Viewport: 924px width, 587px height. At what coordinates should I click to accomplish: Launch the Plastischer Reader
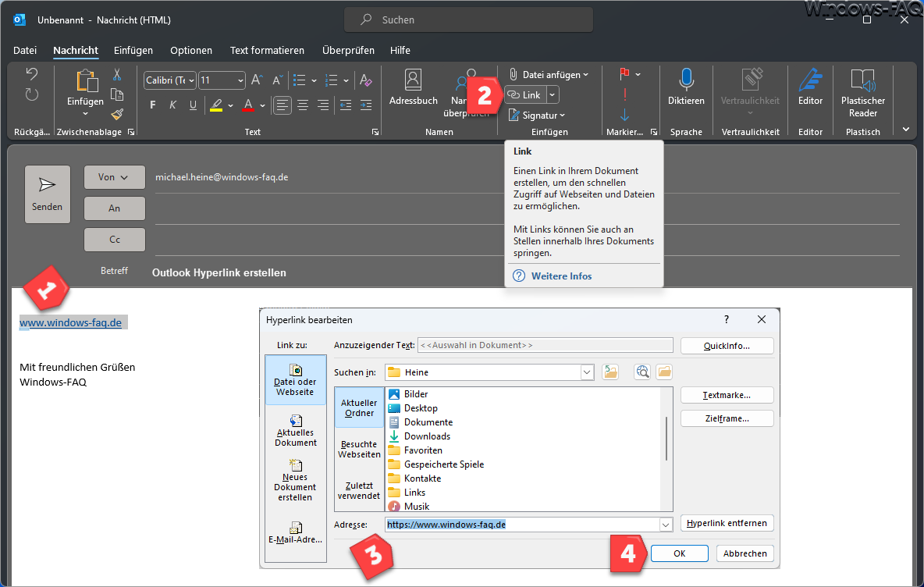[x=862, y=93]
